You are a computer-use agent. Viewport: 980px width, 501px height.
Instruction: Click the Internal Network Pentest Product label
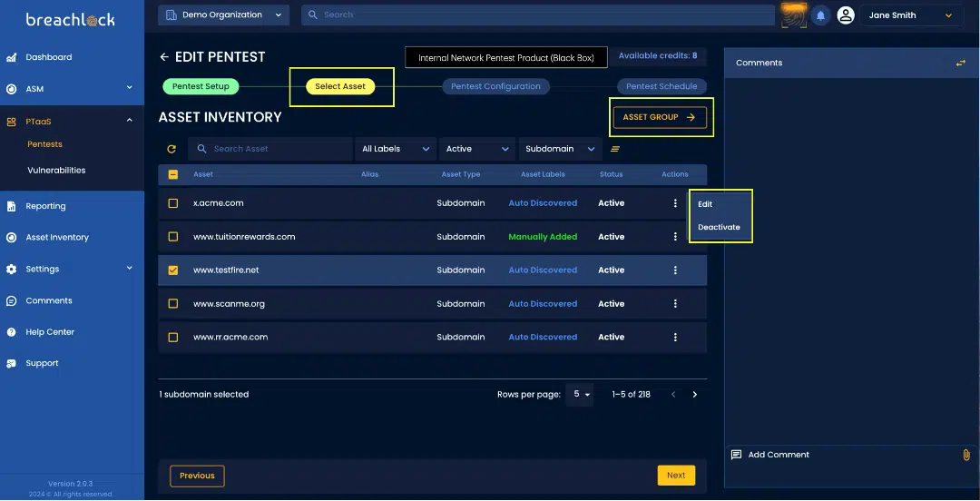tap(506, 58)
